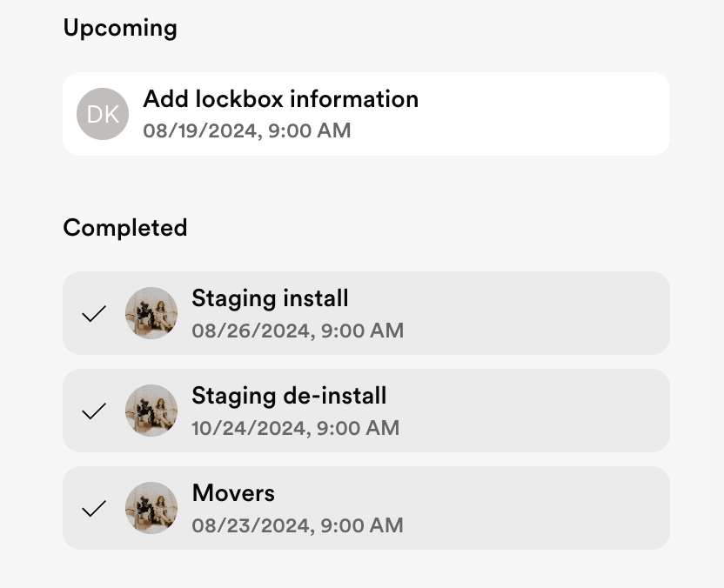The image size is (724, 588).
Task: Click the Staging de-install assignee photo
Action: (151, 411)
